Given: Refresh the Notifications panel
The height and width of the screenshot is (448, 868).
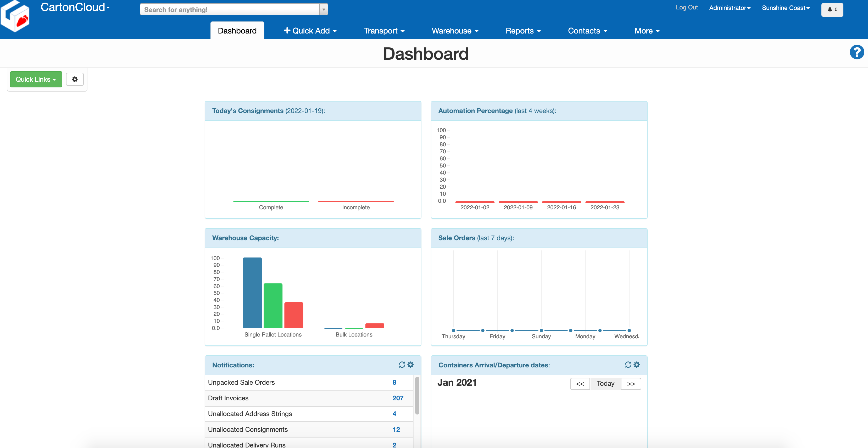Looking at the screenshot, I should 402,365.
